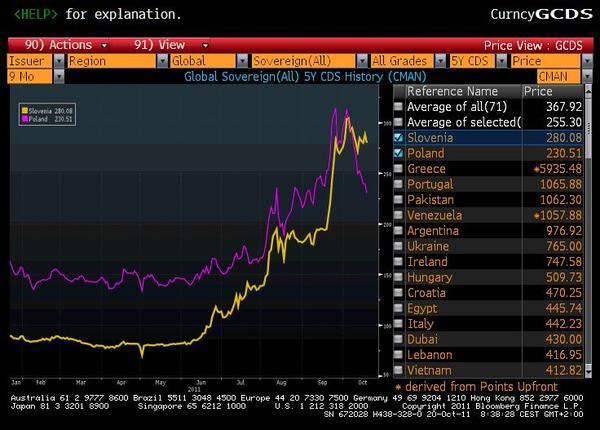Click the Issuer field
The width and height of the screenshot is (600, 430).
[30, 61]
